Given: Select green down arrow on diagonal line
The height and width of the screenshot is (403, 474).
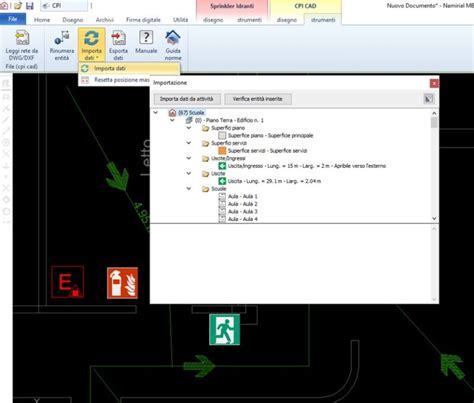Looking at the screenshot, I should click(x=117, y=177).
